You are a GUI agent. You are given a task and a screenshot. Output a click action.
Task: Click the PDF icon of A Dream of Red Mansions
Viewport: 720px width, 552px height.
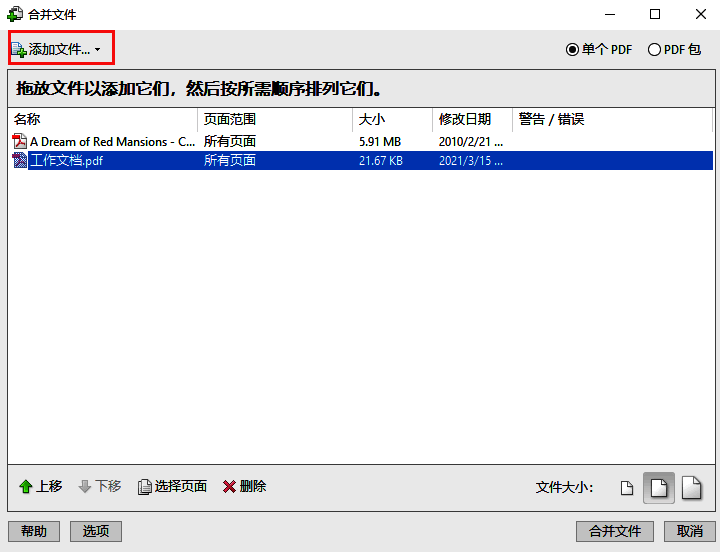click(19, 141)
